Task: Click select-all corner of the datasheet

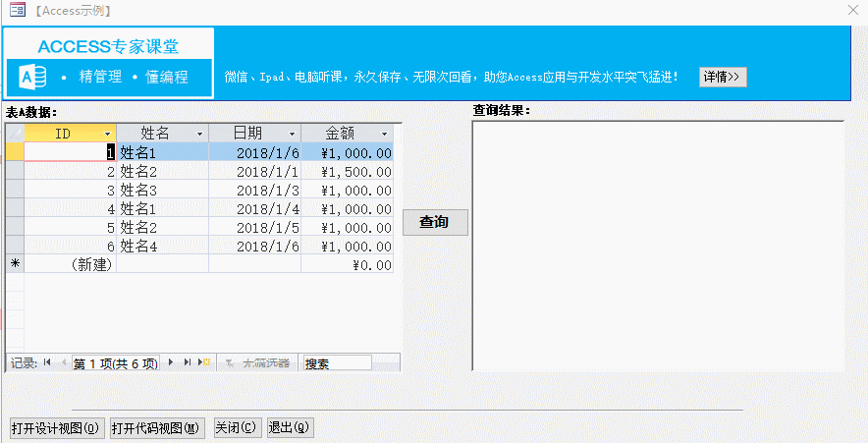Action: point(15,133)
